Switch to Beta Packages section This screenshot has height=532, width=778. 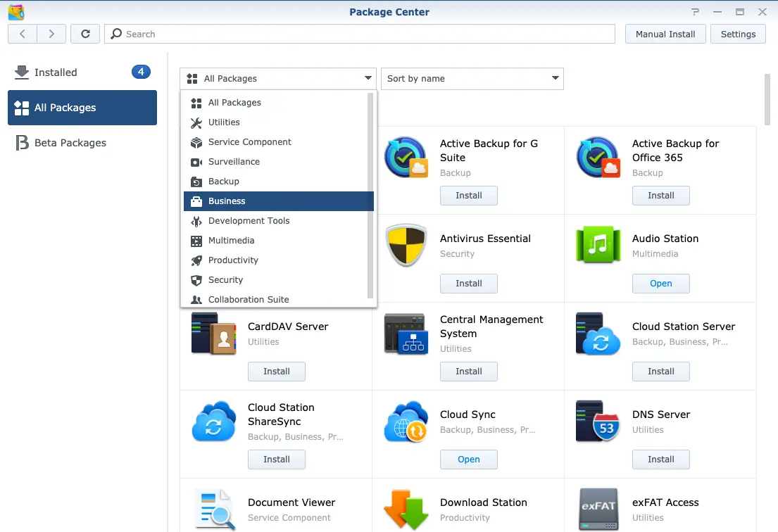(82, 143)
